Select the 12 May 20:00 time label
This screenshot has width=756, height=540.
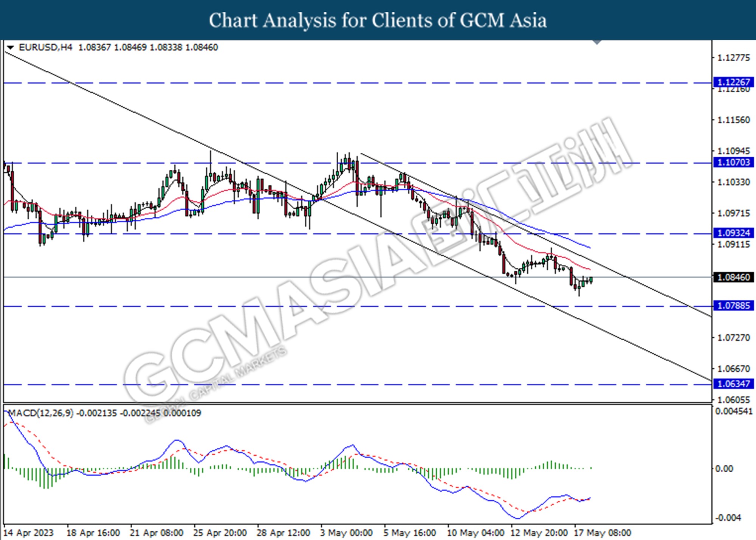539,533
